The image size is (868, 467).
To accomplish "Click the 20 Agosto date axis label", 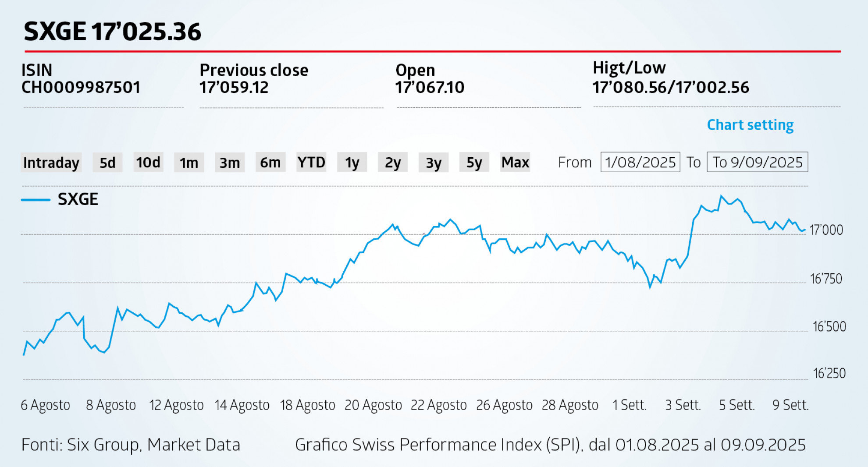I will [x=373, y=405].
